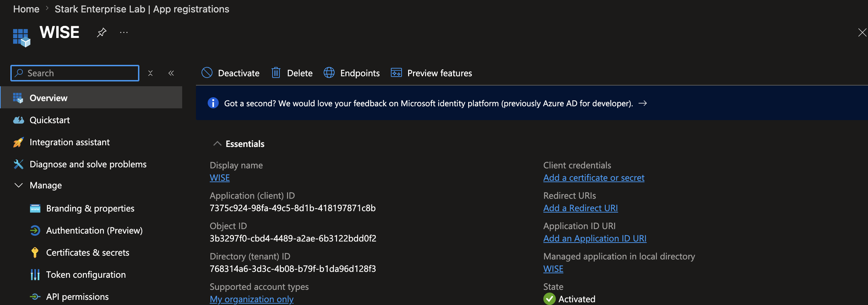Click the Authentication arrow icon
The width and height of the screenshot is (868, 305).
(x=35, y=230)
